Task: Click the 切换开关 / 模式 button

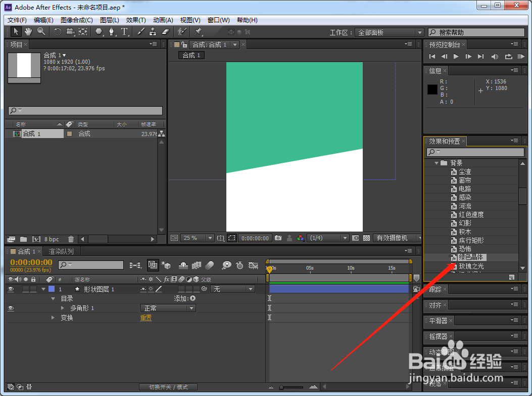Action: pos(168,387)
